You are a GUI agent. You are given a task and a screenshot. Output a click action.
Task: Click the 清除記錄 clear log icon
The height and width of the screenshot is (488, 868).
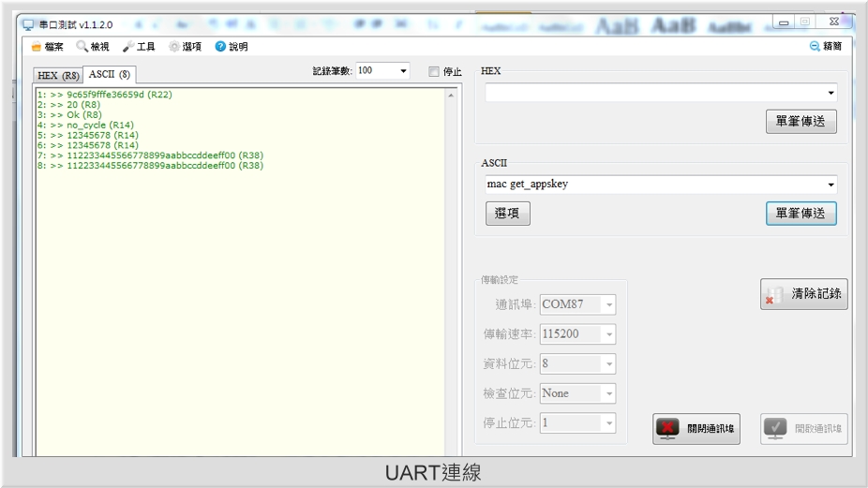point(773,294)
